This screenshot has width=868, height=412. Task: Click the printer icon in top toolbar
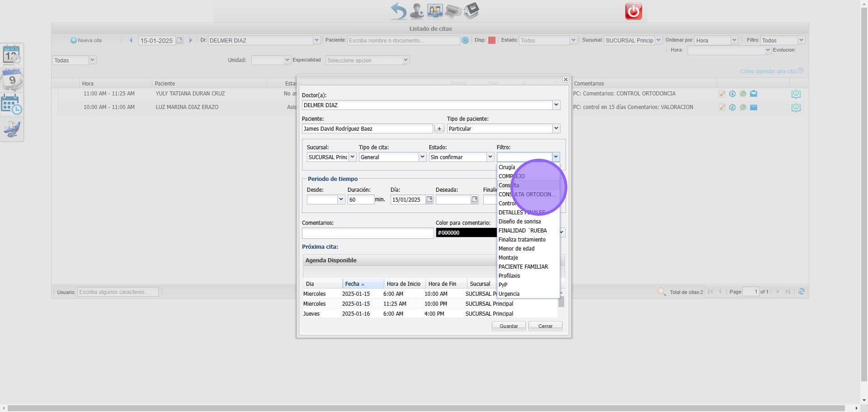(x=453, y=11)
